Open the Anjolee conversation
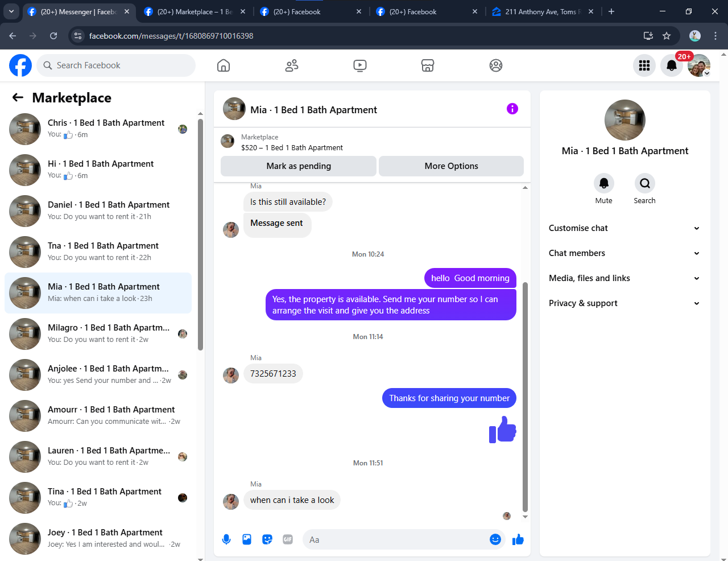This screenshot has width=728, height=561. click(98, 375)
